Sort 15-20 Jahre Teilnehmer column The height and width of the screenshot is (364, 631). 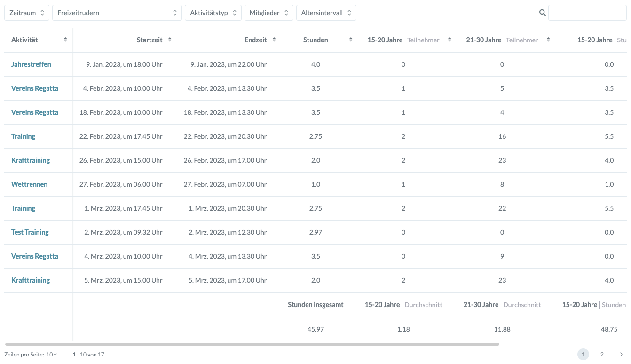click(450, 40)
